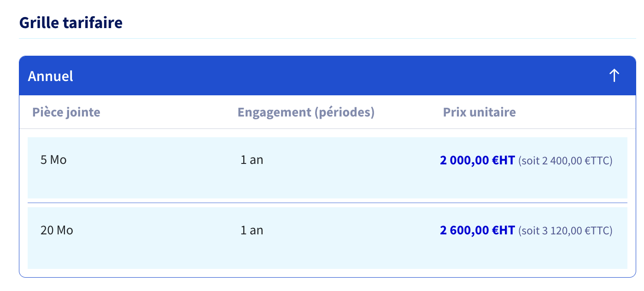Click the Grille tarifaire heading

pos(70,22)
